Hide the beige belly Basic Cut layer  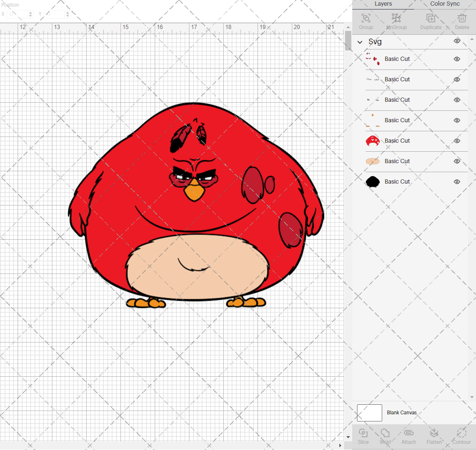click(457, 161)
